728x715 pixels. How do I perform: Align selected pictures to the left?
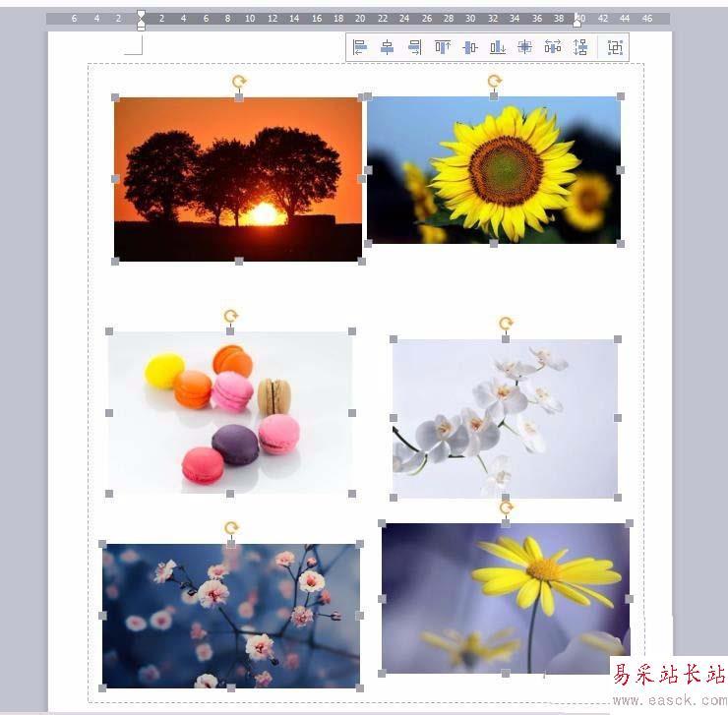click(x=360, y=47)
